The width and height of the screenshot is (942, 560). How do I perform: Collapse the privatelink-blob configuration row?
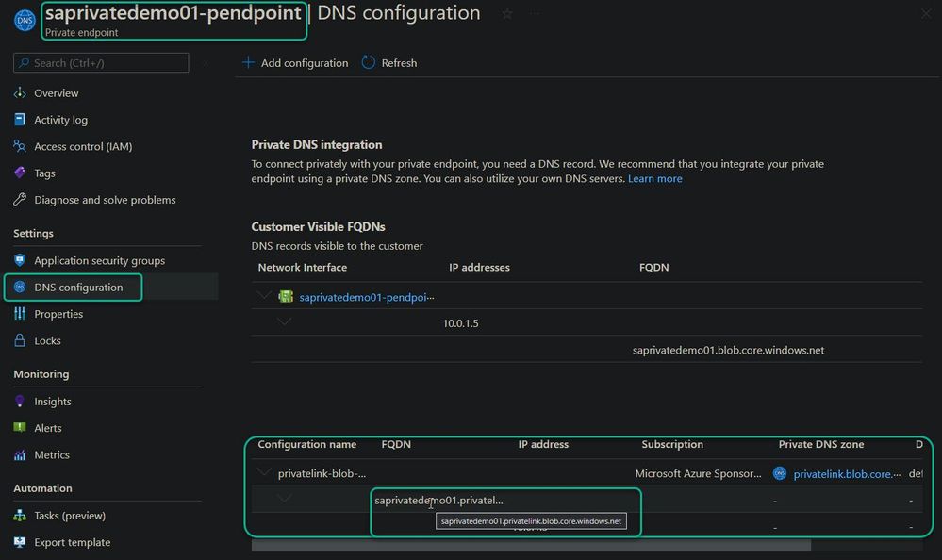[x=264, y=471]
